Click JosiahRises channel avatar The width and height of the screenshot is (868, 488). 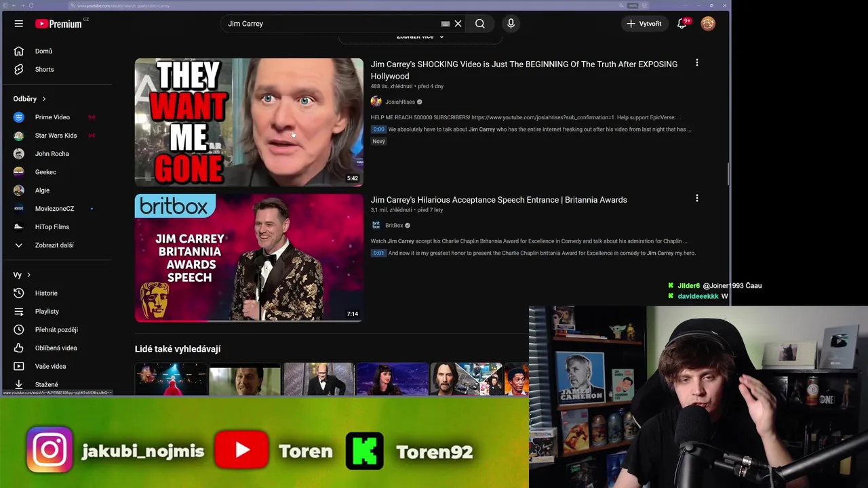tap(376, 102)
